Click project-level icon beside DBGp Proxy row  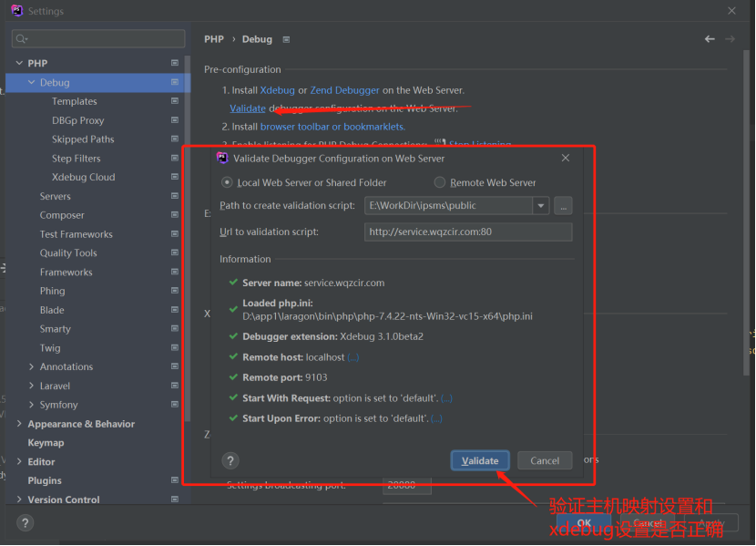point(175,119)
